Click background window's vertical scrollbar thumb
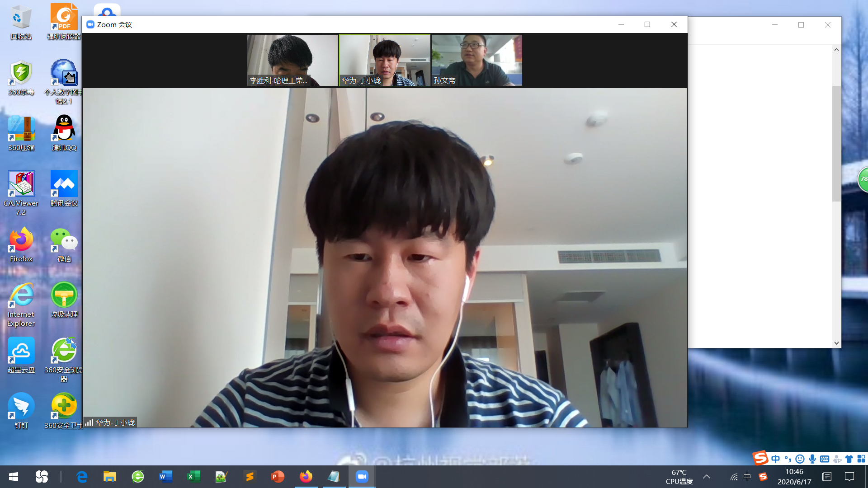Screen dimensions: 868x488 tap(836, 143)
